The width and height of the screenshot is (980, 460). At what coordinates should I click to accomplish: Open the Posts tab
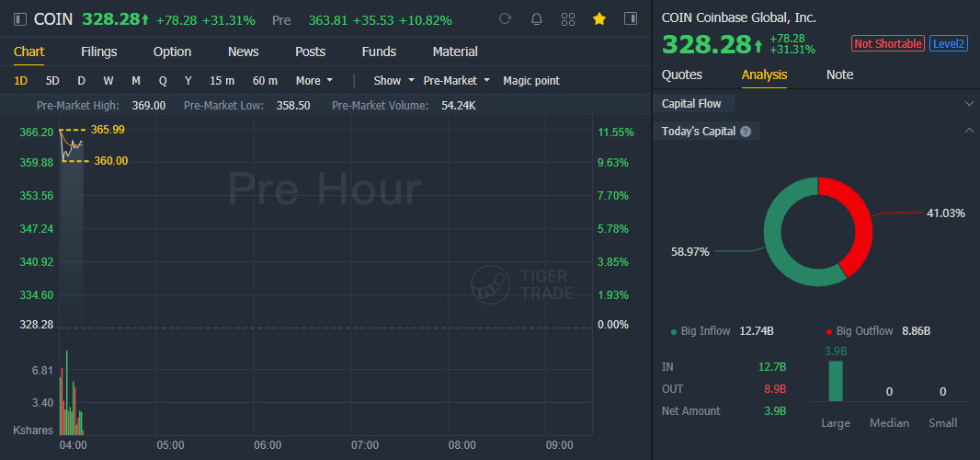coord(310,52)
